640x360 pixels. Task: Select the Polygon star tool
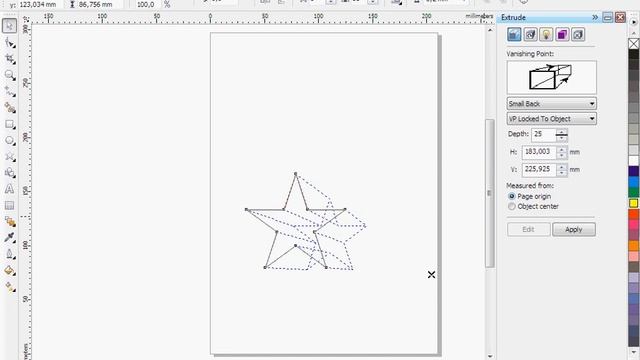(x=9, y=157)
